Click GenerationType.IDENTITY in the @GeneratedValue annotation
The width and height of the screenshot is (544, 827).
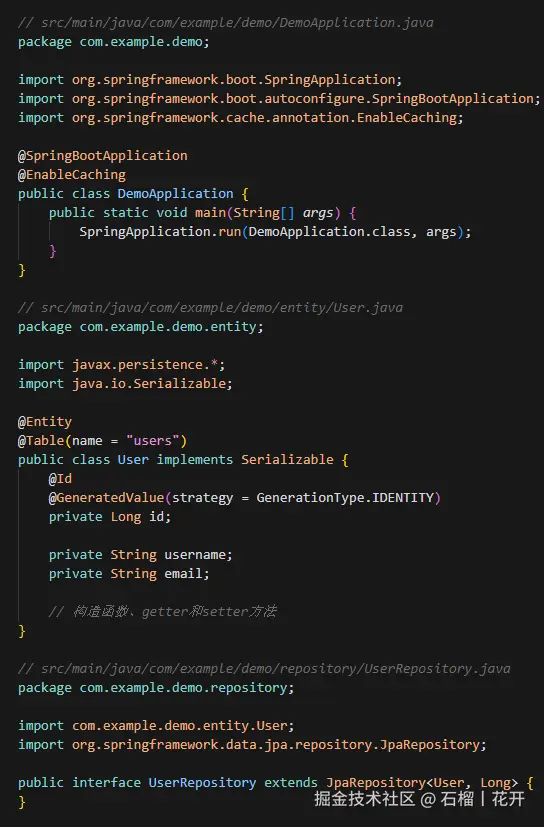coord(345,497)
